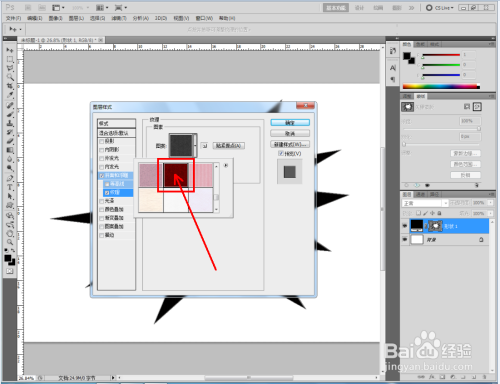Image resolution: width=500 pixels, height=384 pixels.
Task: Enable the 颜色叠加 color overlay checkbox
Action: [x=102, y=210]
